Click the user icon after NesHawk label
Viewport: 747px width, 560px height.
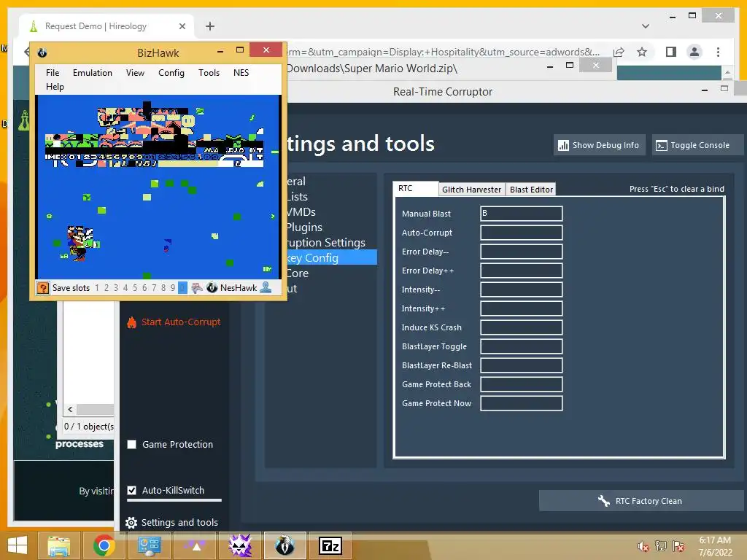[266, 287]
